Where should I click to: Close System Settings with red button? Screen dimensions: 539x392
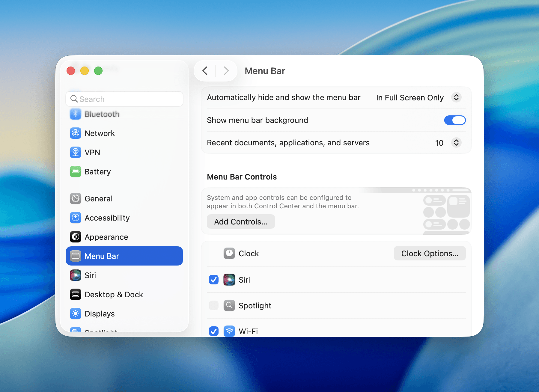[71, 71]
